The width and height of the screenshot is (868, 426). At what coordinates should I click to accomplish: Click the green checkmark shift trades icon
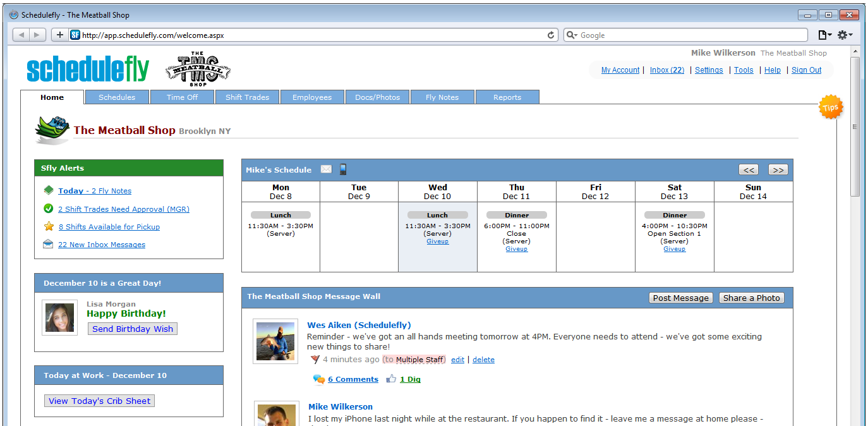[x=49, y=209]
